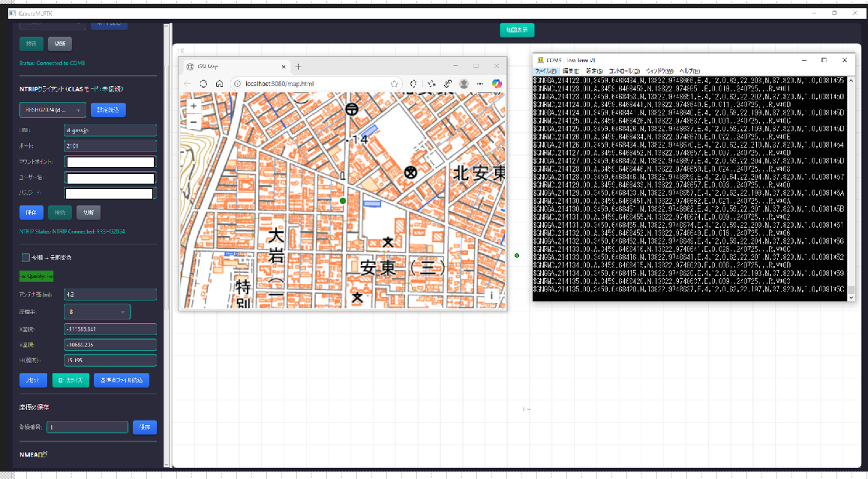This screenshot has width=868, height=479.
Task: Click the KabutoMLRTK app icon in title bar
Action: [12, 13]
